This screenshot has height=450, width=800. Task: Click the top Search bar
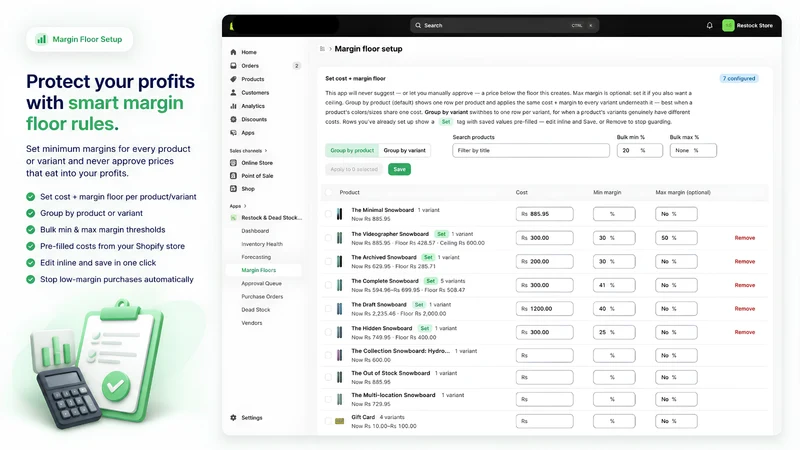point(504,25)
